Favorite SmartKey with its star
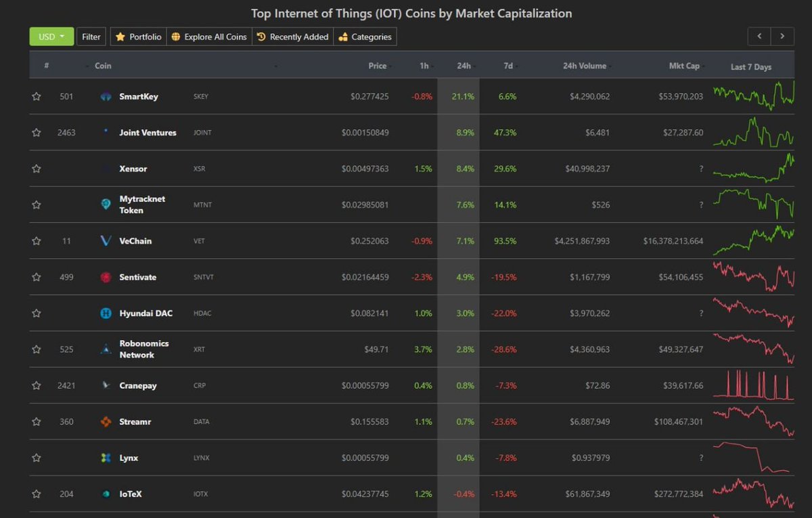 point(37,97)
